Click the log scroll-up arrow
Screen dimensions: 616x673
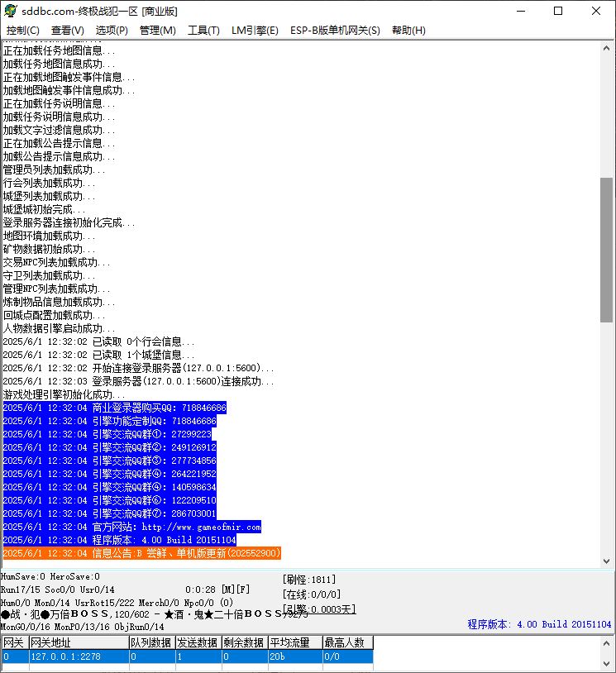point(606,49)
